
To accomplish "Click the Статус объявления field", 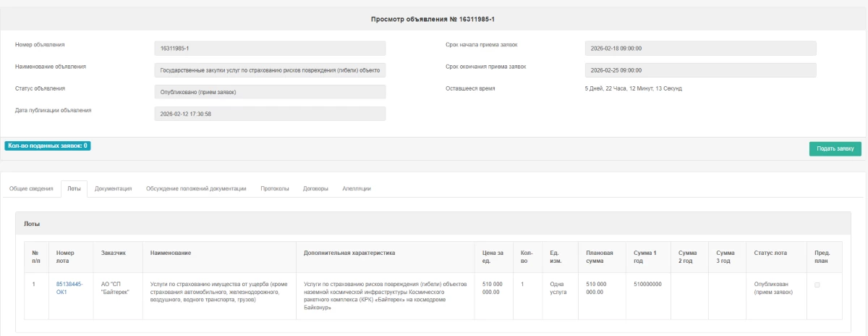I will pyautogui.click(x=270, y=92).
